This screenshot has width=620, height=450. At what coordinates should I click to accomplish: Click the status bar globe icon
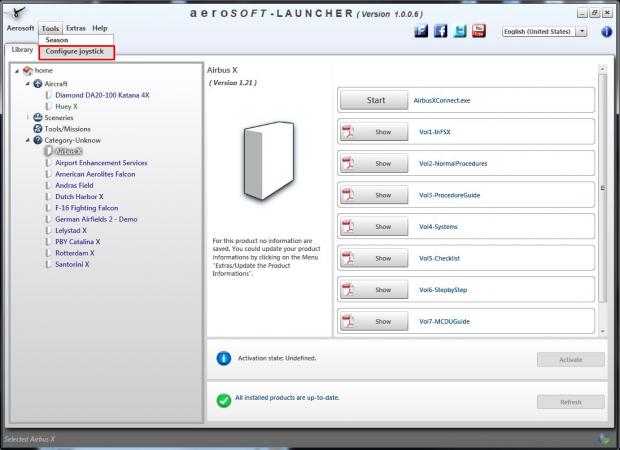tap(605, 439)
